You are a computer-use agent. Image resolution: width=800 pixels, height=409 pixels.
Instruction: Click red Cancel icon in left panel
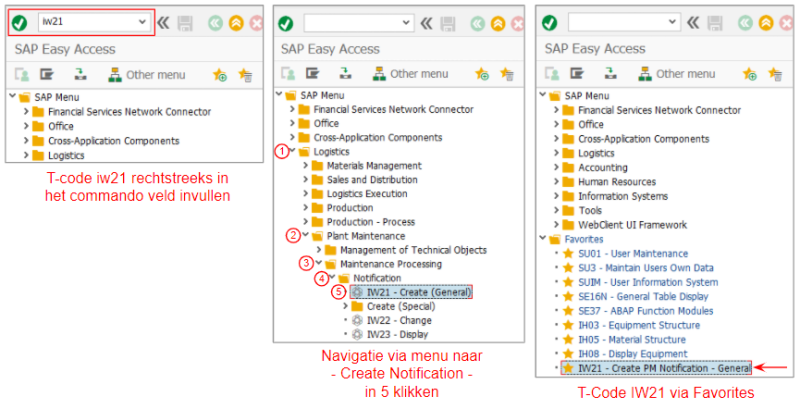click(257, 23)
